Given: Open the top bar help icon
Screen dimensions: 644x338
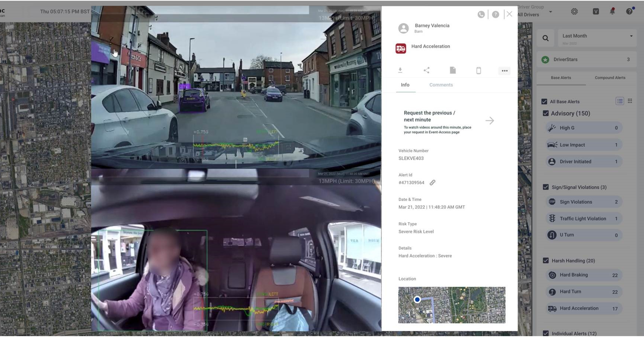Looking at the screenshot, I should click(630, 11).
